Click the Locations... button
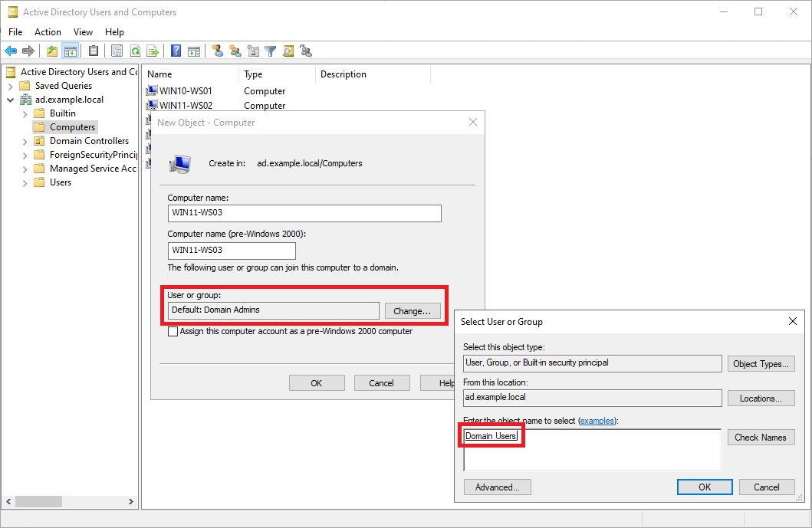The image size is (812, 528). [761, 398]
